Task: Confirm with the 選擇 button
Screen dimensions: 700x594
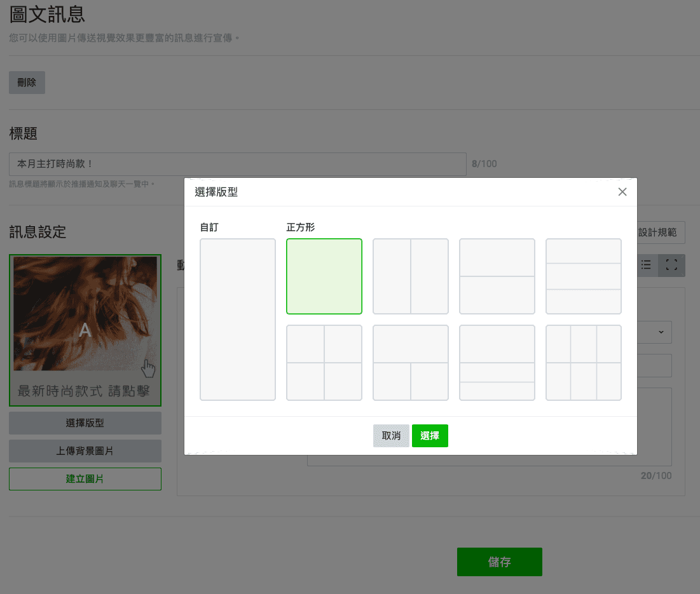Action: [430, 436]
